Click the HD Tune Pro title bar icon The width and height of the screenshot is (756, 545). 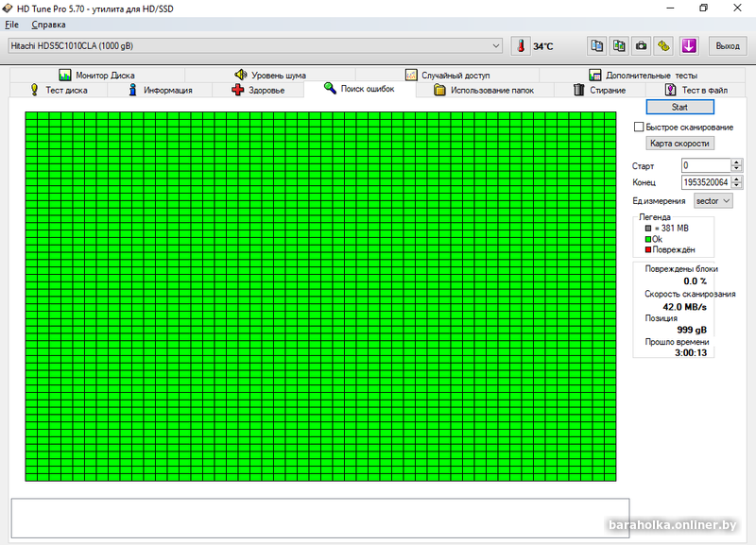[x=8, y=9]
